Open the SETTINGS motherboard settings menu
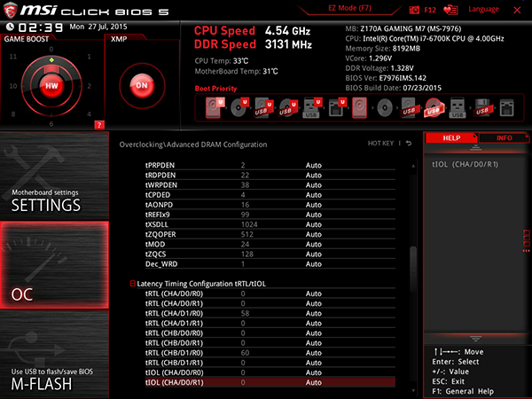 54,176
